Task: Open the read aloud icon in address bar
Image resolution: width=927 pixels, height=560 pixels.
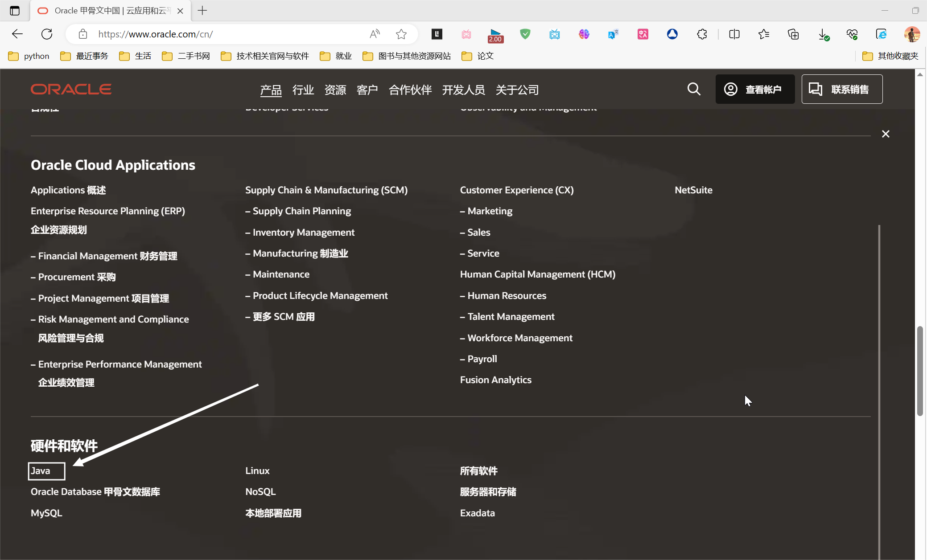Action: [375, 34]
